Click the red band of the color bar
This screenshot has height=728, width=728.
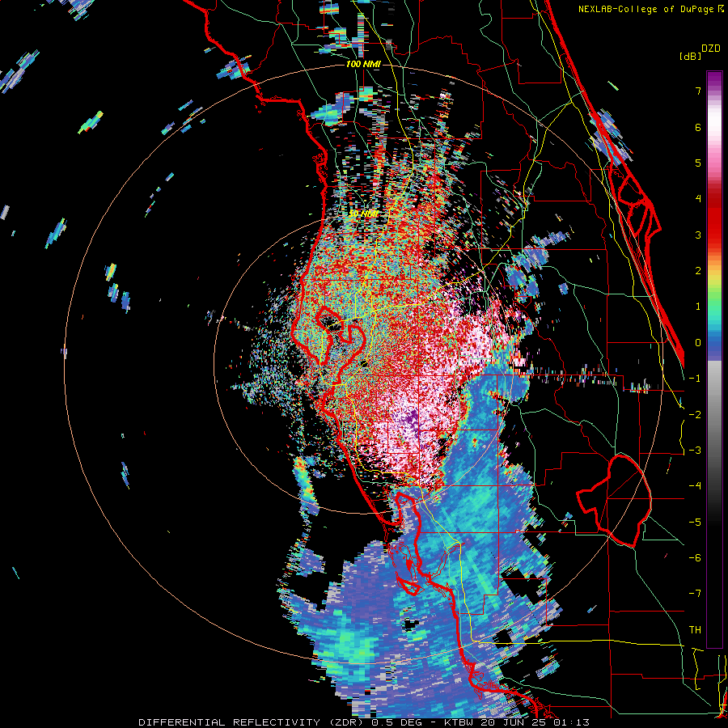[714, 218]
